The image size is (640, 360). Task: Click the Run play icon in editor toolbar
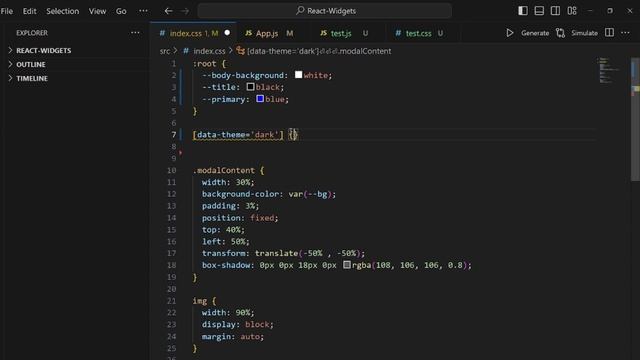[509, 33]
